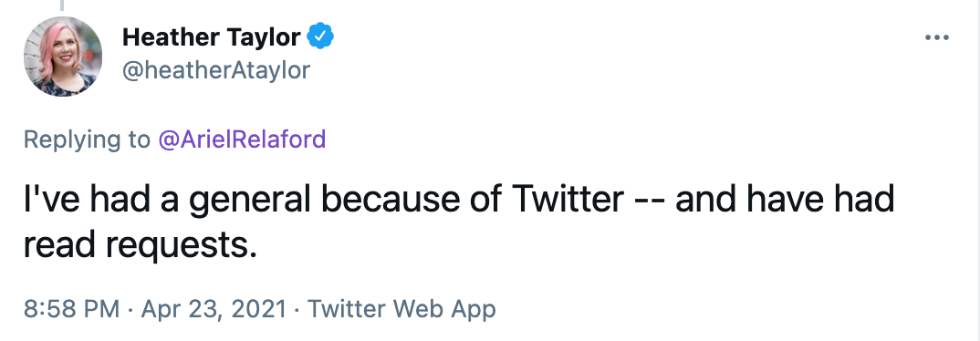980x341 pixels.
Task: Click 'read requests.' on the second line
Action: pyautogui.click(x=141, y=247)
